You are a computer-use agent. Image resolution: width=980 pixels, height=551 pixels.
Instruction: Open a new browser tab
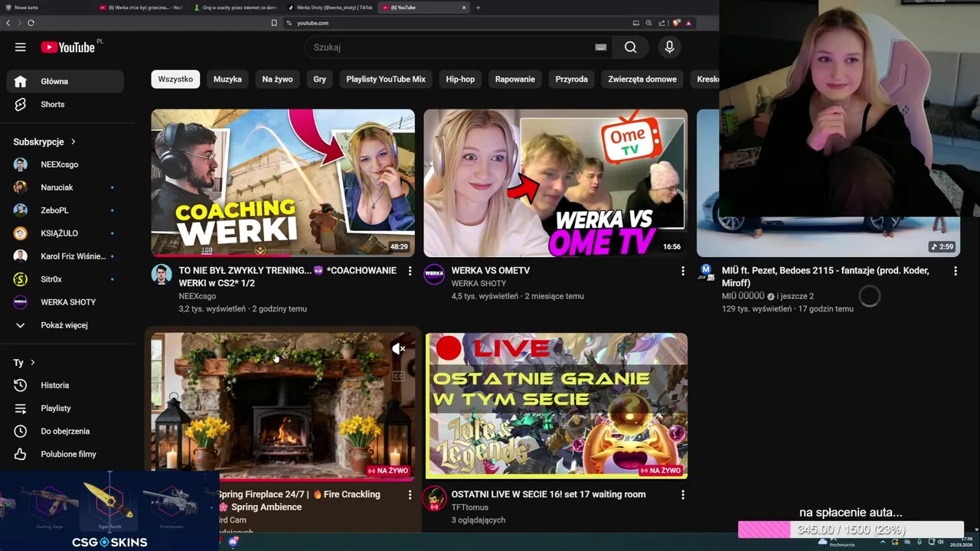pyautogui.click(x=479, y=7)
